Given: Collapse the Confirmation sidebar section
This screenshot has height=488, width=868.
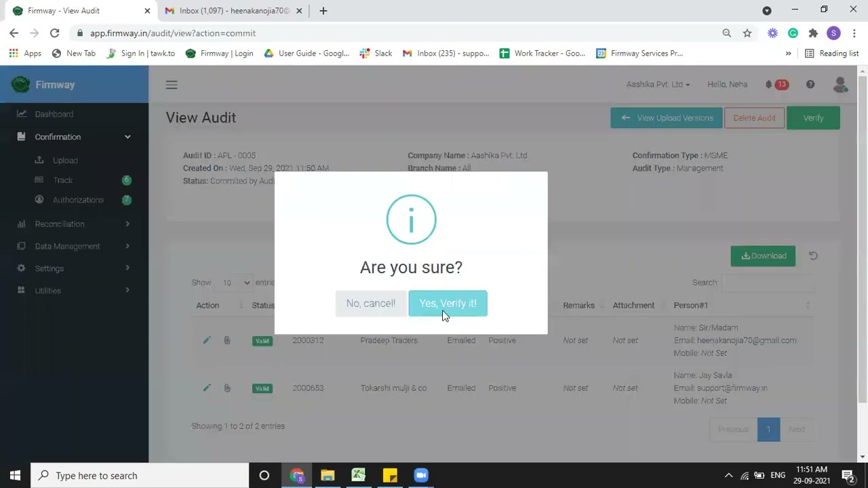Looking at the screenshot, I should (x=74, y=137).
